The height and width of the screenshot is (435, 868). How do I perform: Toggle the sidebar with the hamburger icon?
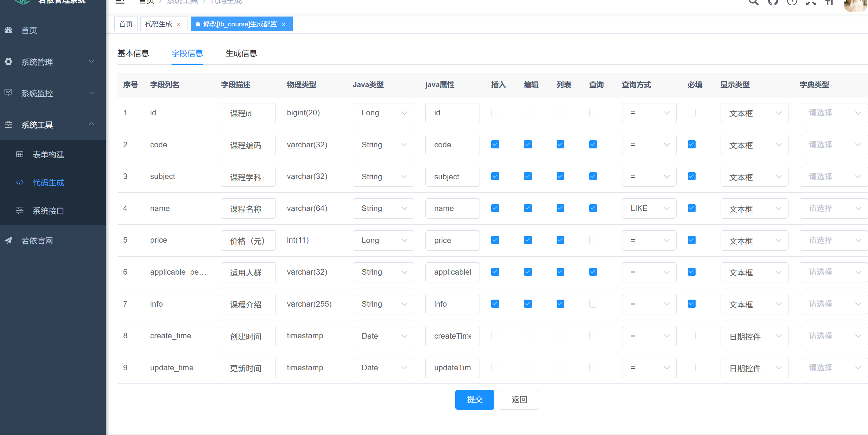tap(120, 2)
